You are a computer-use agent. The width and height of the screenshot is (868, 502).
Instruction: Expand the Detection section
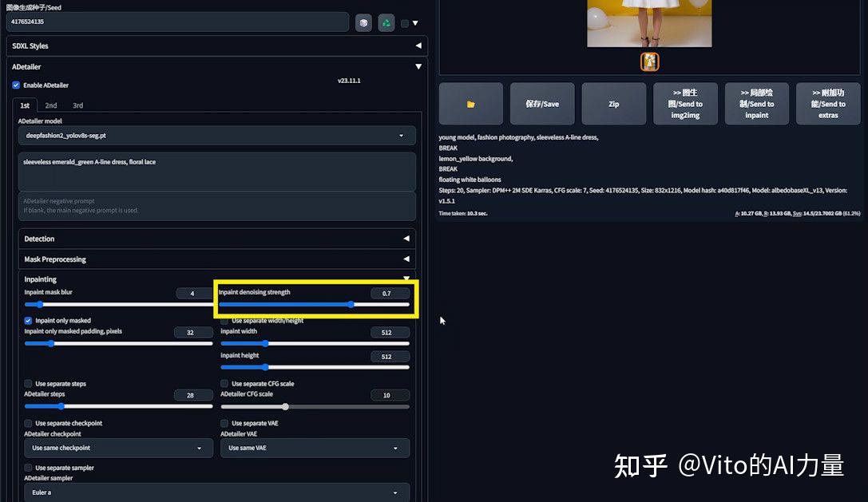pos(216,239)
